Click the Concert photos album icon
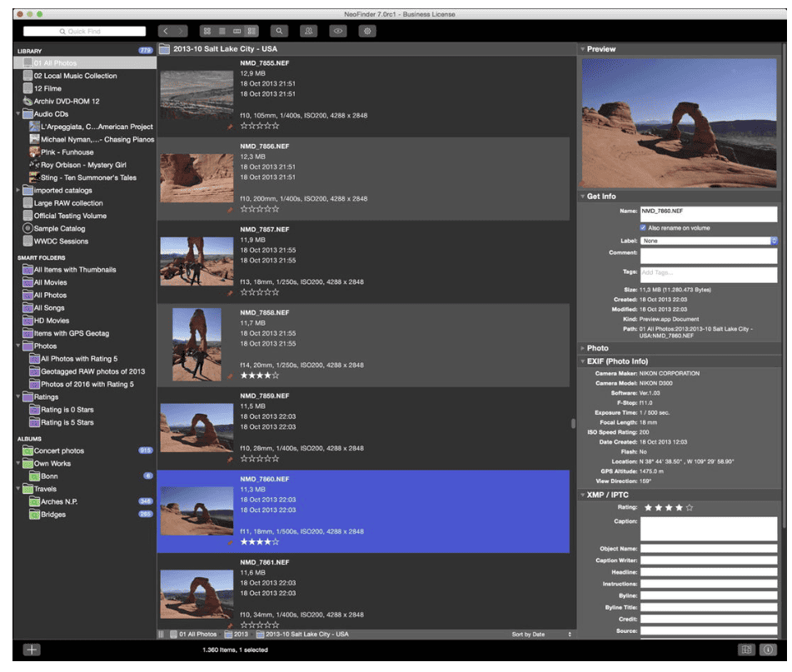This screenshot has height=672, width=792. 27,450
